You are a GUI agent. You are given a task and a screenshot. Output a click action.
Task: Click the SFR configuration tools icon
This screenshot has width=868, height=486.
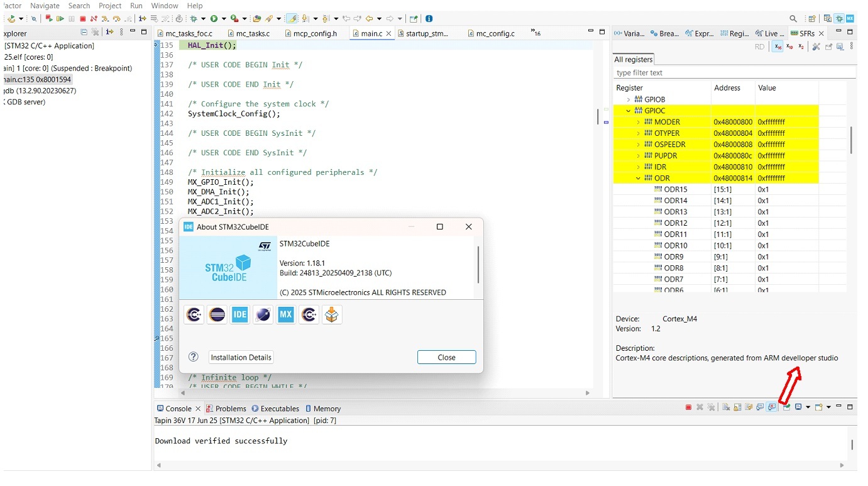[816, 47]
